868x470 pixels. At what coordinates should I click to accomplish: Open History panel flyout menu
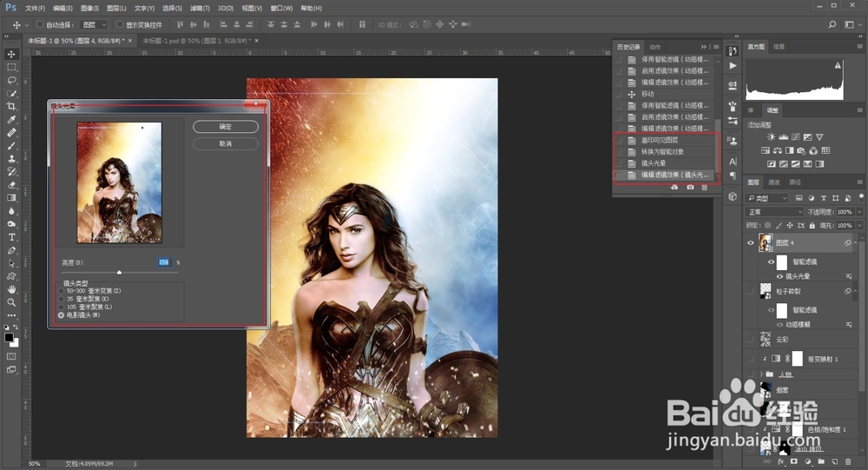point(716,47)
